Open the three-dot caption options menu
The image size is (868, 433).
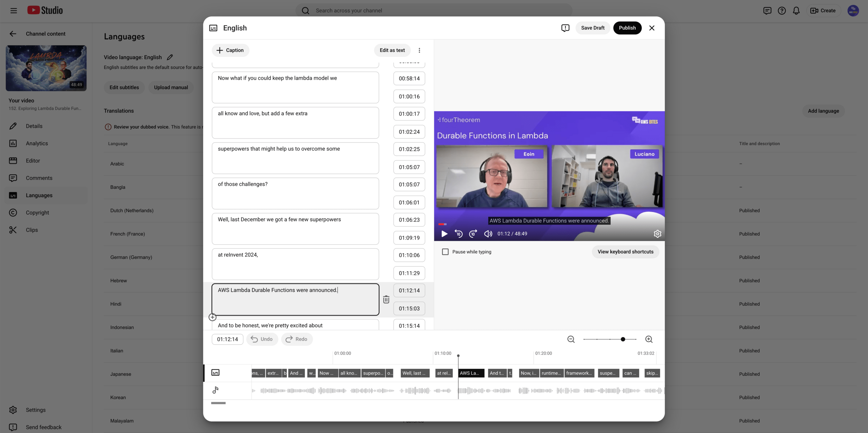click(x=419, y=50)
